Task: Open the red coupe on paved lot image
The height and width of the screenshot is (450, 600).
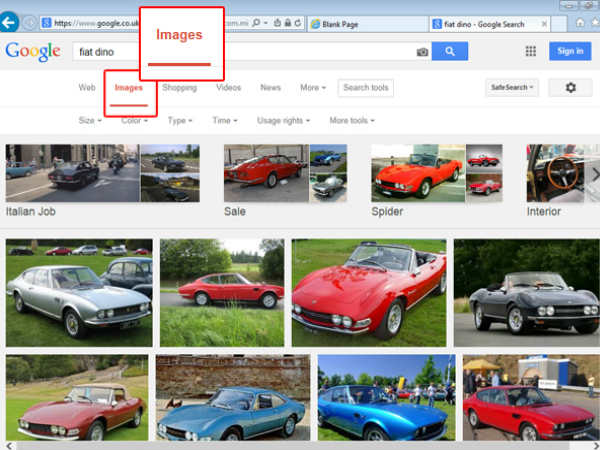Action: click(x=531, y=398)
